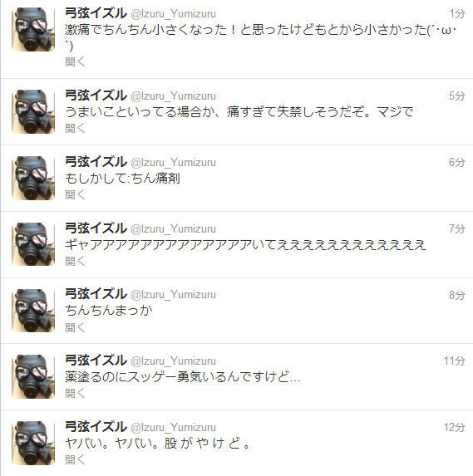Click the gas mask avatar on 5分 tweet
The width and height of the screenshot is (473, 476).
(33, 111)
